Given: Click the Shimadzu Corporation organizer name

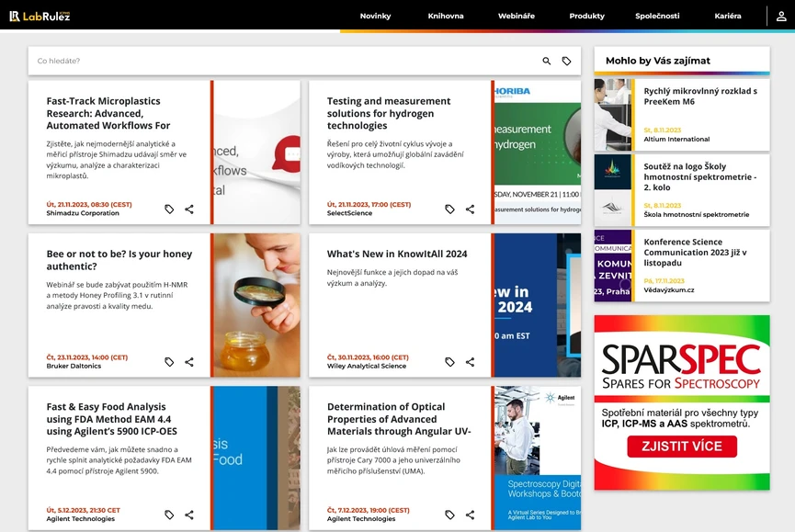Looking at the screenshot, I should tap(83, 213).
